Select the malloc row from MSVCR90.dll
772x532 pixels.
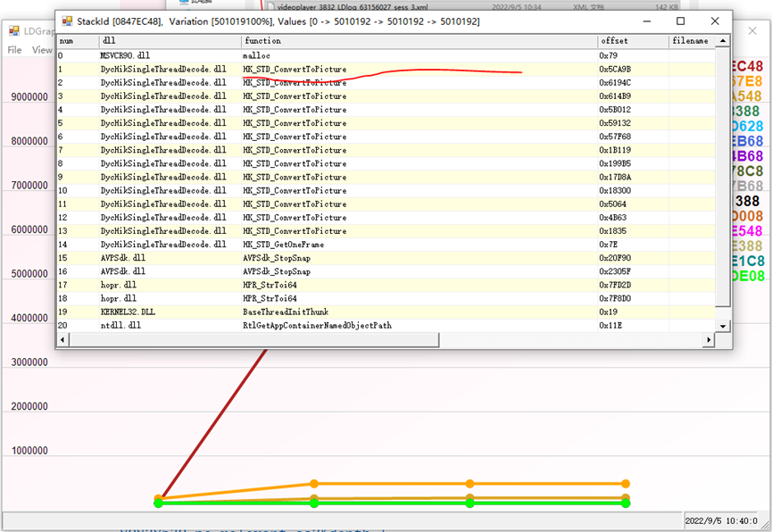pyautogui.click(x=386, y=55)
